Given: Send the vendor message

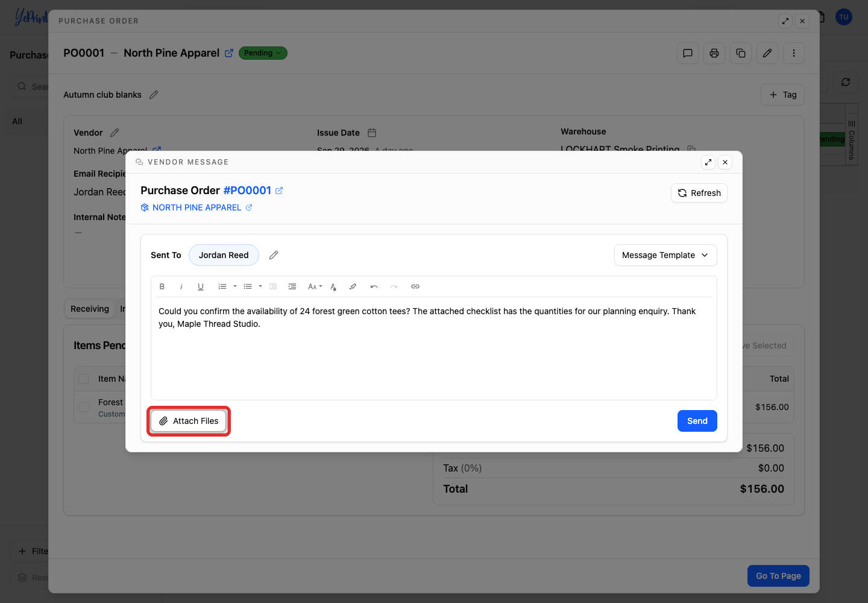Looking at the screenshot, I should point(697,421).
